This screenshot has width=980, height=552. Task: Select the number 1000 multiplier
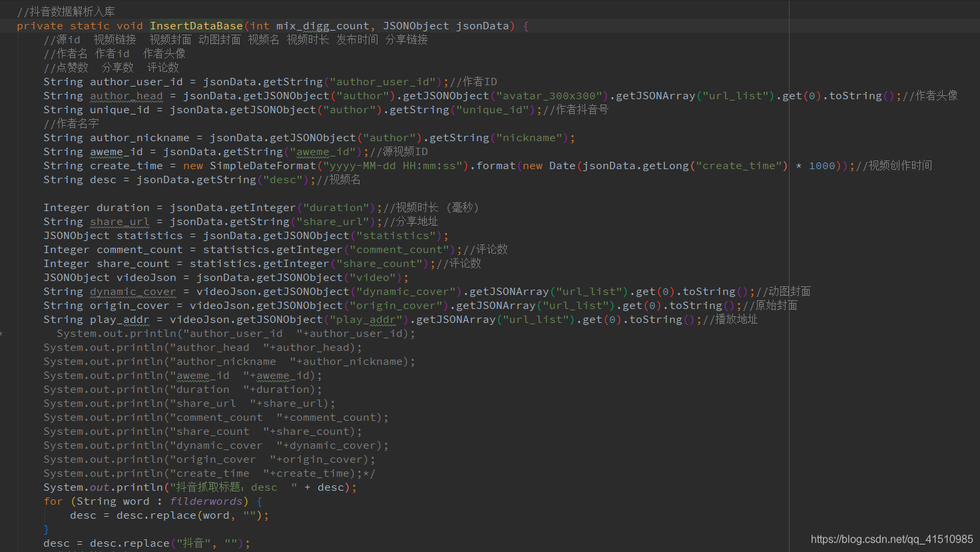click(x=822, y=166)
